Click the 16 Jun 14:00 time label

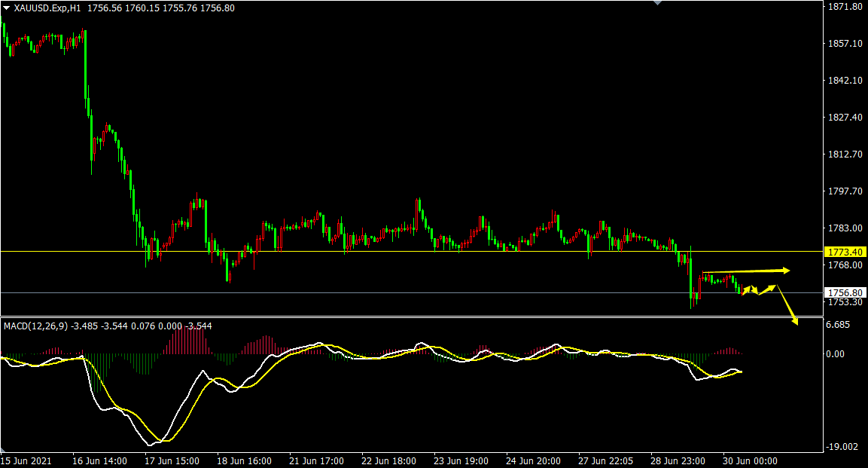99,460
